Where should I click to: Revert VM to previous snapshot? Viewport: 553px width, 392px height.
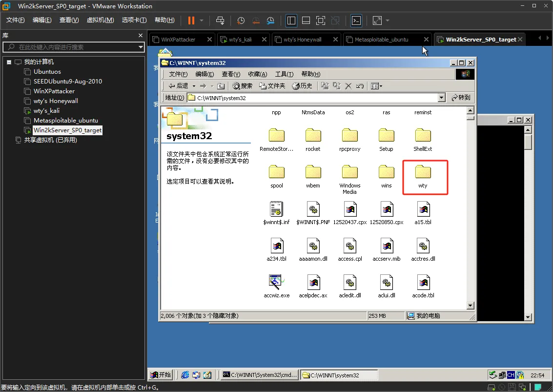[256, 21]
